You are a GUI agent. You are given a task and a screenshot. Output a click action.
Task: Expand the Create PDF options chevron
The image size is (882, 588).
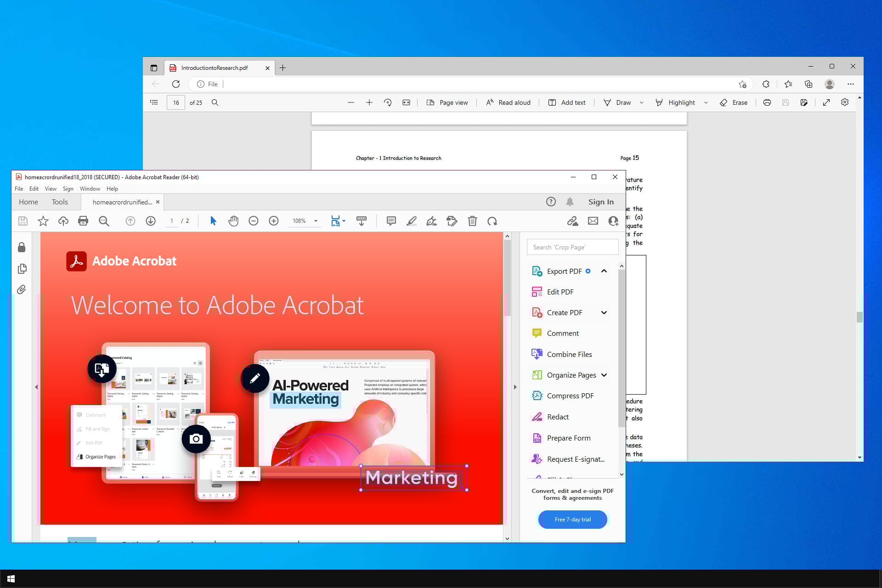click(x=604, y=312)
